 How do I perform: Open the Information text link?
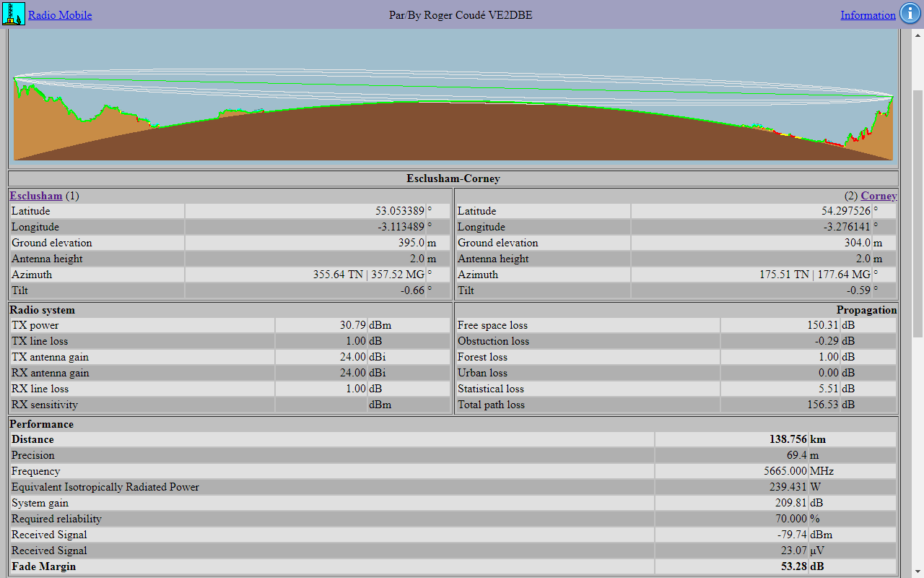[x=868, y=15]
